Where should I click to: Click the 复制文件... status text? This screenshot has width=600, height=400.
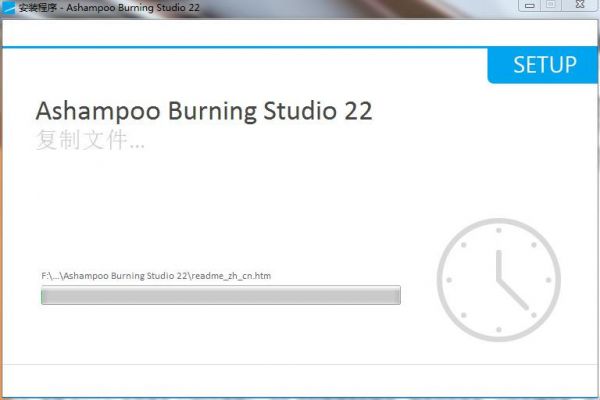[90, 140]
